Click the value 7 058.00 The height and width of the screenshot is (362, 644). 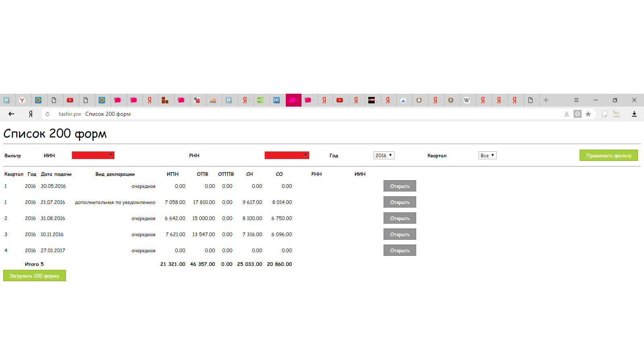click(175, 202)
